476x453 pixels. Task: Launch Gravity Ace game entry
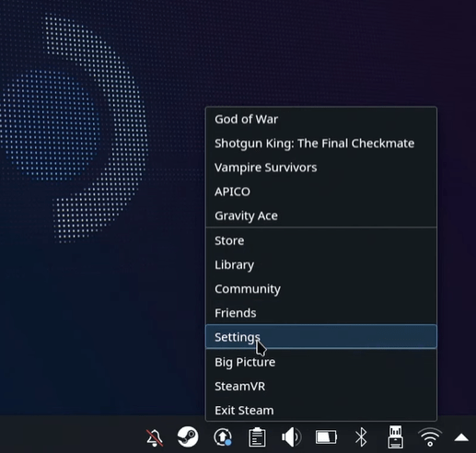[x=321, y=215]
